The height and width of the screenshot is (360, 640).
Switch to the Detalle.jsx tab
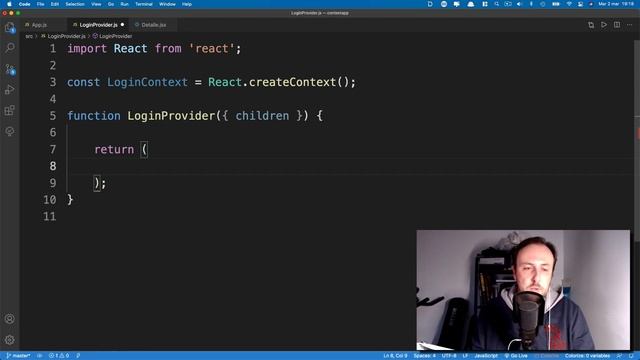154,25
